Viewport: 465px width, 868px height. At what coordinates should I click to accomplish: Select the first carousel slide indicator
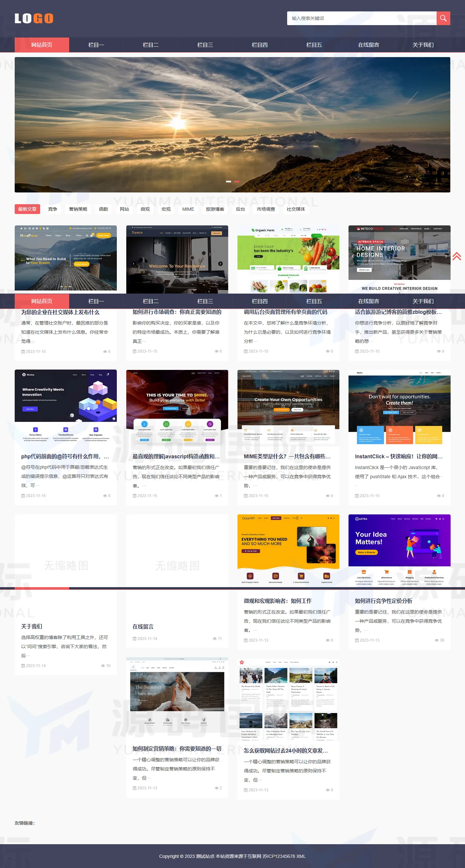228,181
